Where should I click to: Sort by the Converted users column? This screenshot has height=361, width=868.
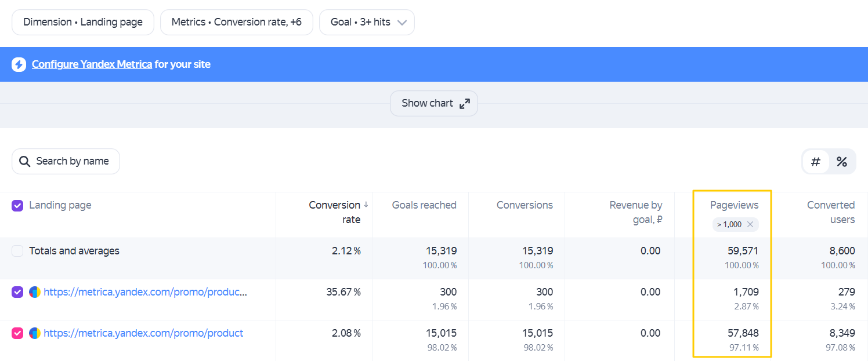(831, 212)
